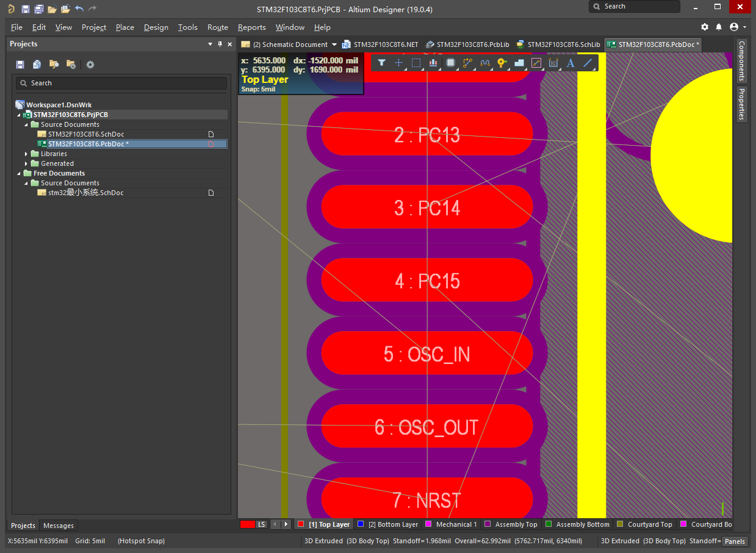Screen dimensions: 756x553
Task: Select the Selection Filter tool
Action: [x=382, y=63]
